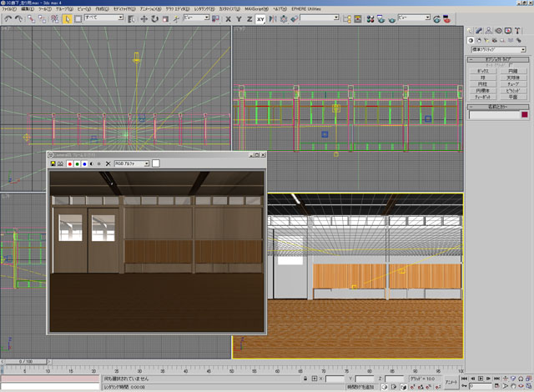This screenshot has width=534, height=392.
Task: Click the Quick Render teapot icon
Action: click(x=391, y=19)
